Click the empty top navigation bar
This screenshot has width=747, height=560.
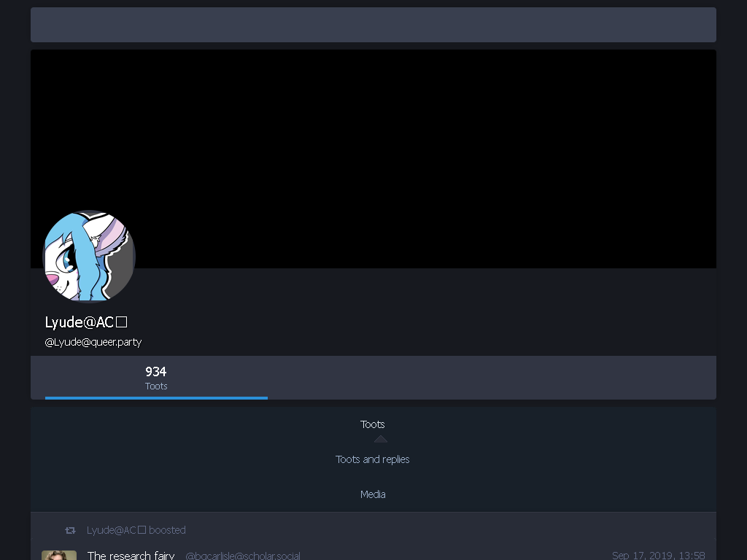pos(373,25)
